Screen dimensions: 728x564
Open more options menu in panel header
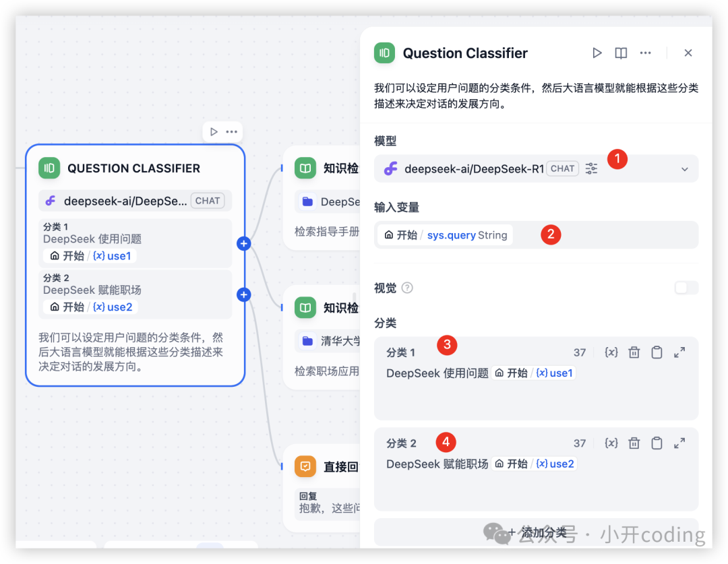[x=645, y=53]
